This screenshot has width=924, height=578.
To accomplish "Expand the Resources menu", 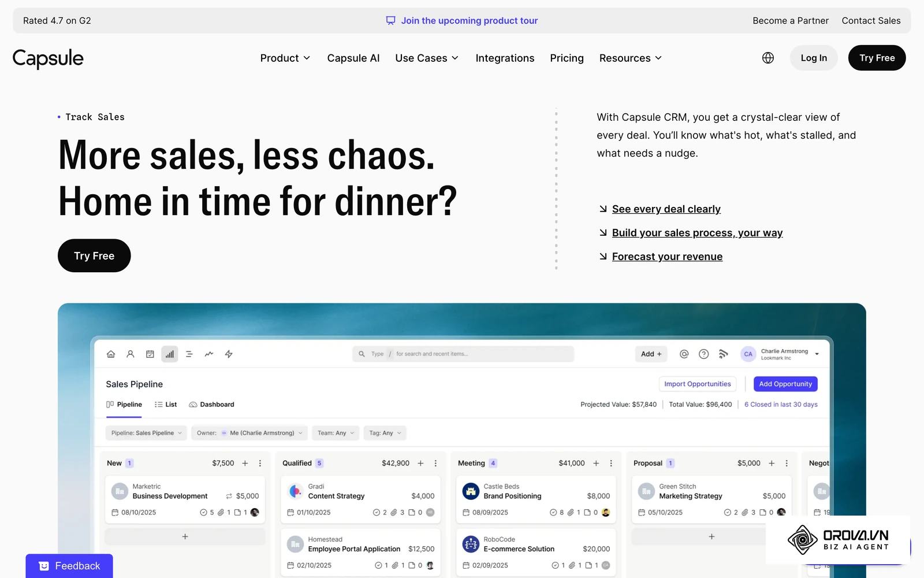I will click(x=631, y=58).
